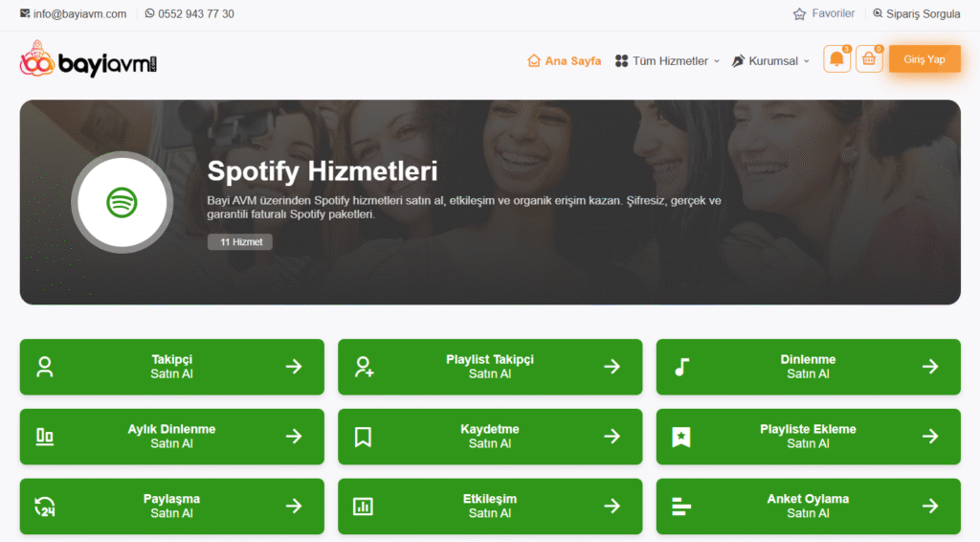Click the home icon beside Ana Sayfa
Viewport: 980px width, 542px height.
tap(534, 60)
